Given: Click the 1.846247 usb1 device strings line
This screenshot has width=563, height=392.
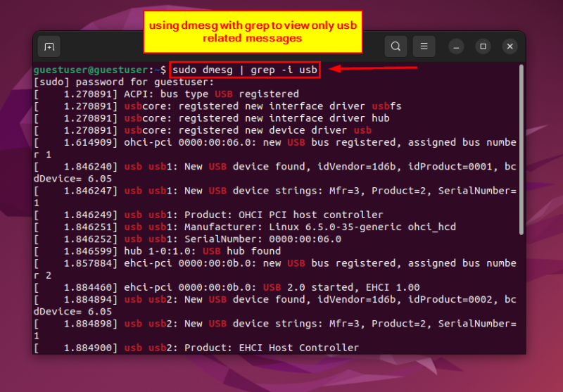Looking at the screenshot, I should coord(275,197).
